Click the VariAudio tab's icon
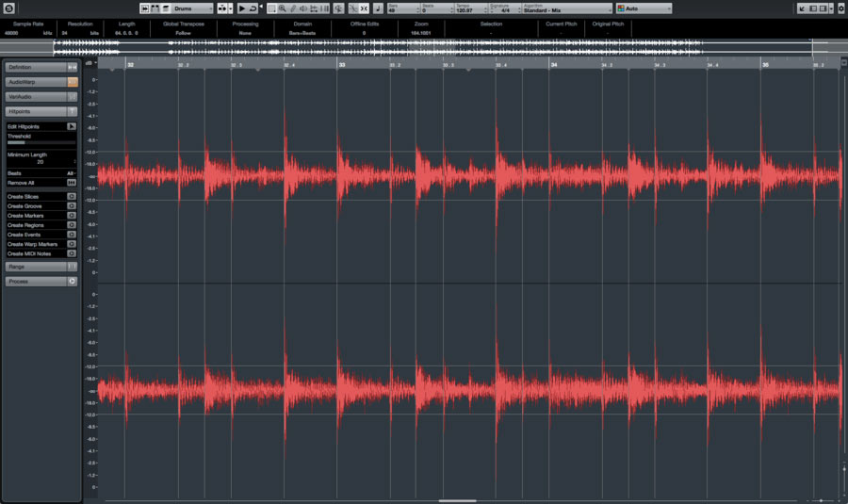The height and width of the screenshot is (504, 848). [x=72, y=96]
